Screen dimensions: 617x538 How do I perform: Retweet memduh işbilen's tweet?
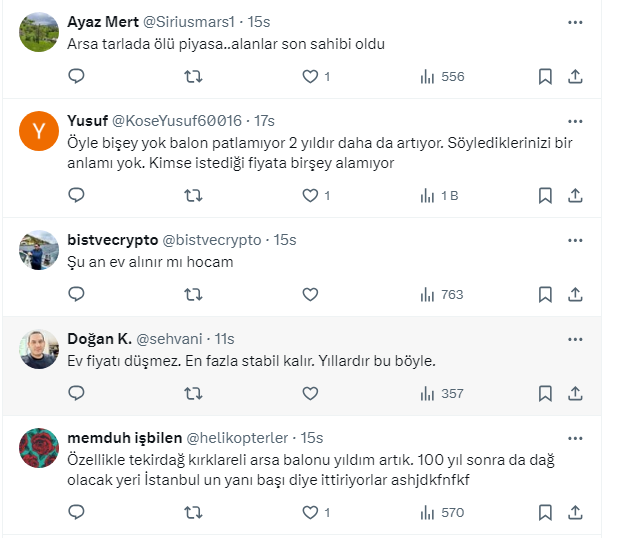(194, 512)
